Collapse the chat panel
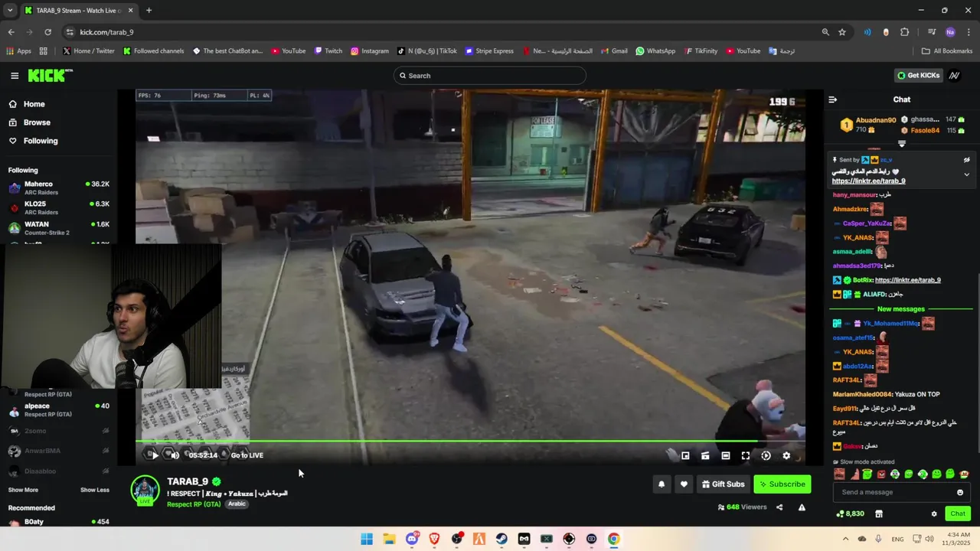The width and height of the screenshot is (980, 551). click(833, 99)
